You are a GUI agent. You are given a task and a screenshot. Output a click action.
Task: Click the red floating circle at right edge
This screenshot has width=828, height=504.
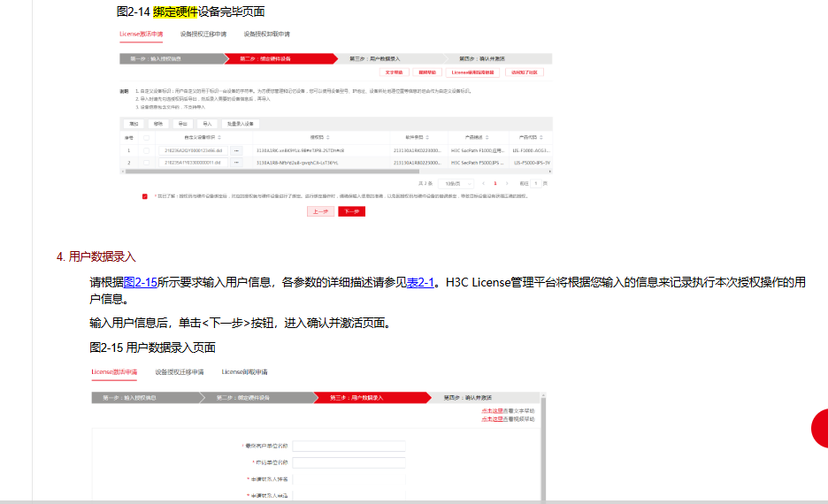tap(821, 429)
